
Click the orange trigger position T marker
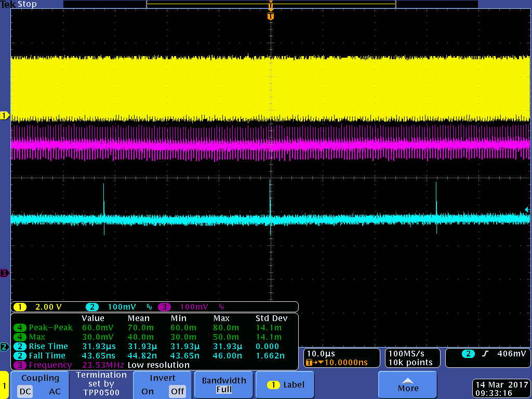(270, 16)
